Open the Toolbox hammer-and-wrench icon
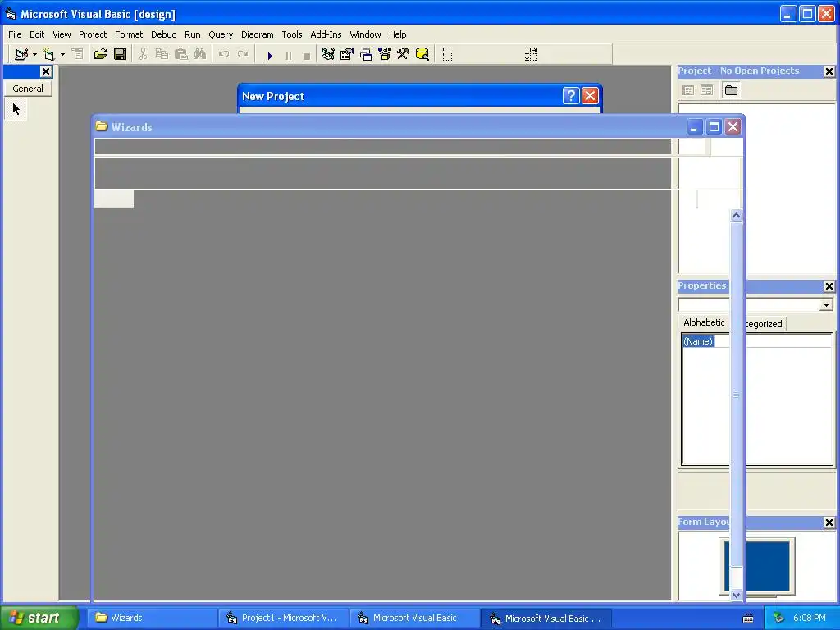The image size is (840, 630). point(403,54)
